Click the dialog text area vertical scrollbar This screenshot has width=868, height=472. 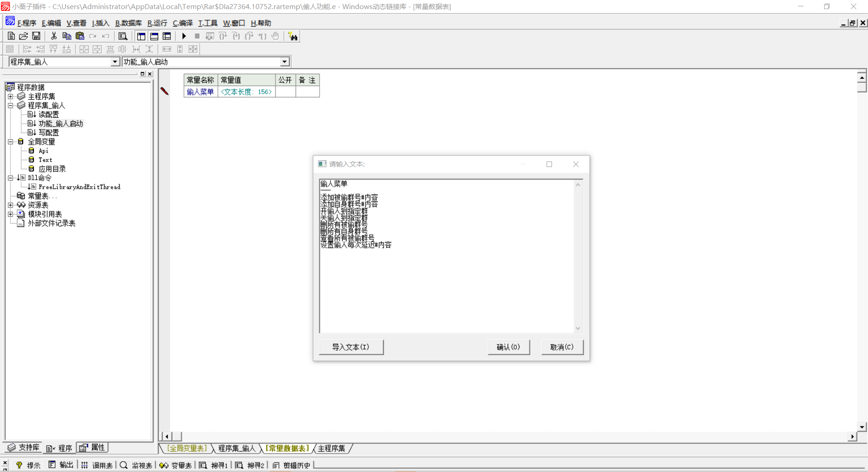(x=578, y=256)
